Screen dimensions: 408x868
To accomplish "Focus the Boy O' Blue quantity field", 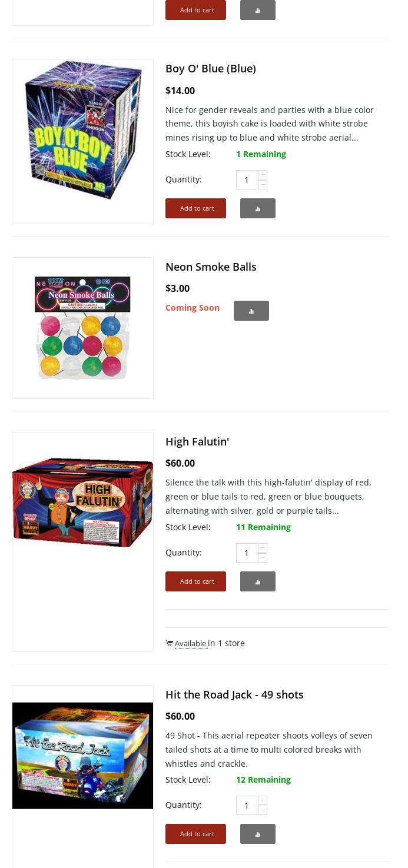I will point(247,180).
